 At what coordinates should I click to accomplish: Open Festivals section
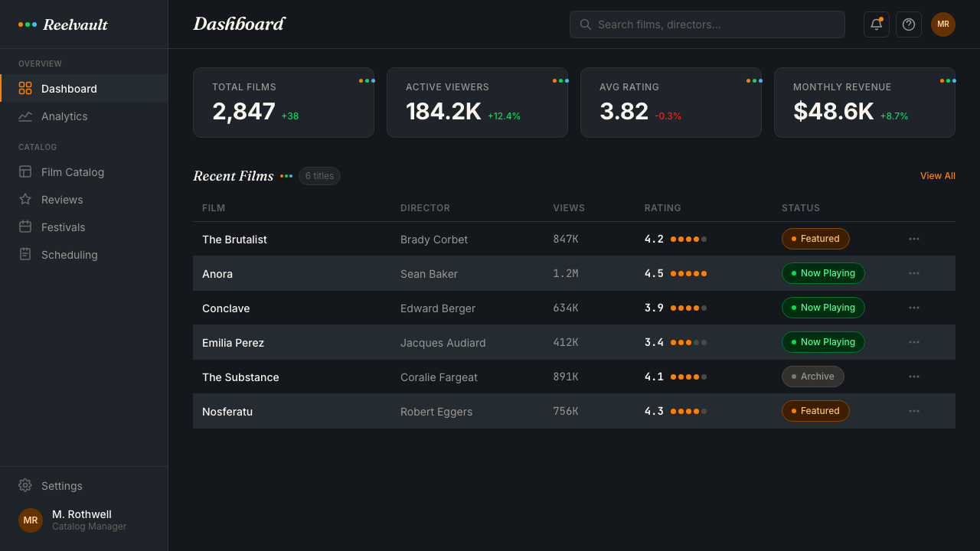pos(84,227)
